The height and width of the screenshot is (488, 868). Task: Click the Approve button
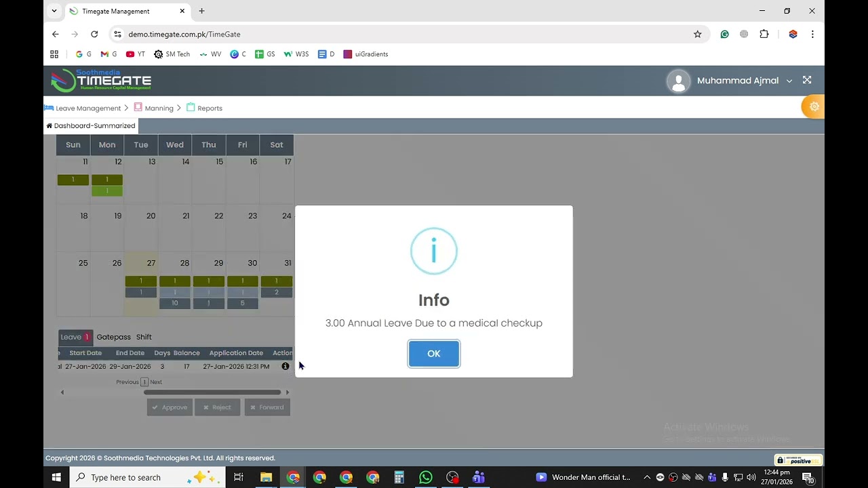pyautogui.click(x=170, y=407)
